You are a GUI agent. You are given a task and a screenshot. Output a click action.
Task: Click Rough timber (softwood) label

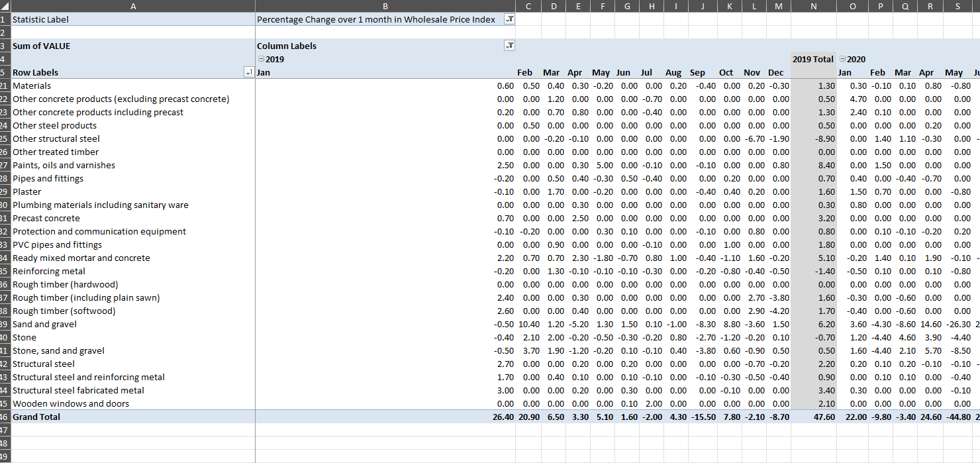point(64,311)
